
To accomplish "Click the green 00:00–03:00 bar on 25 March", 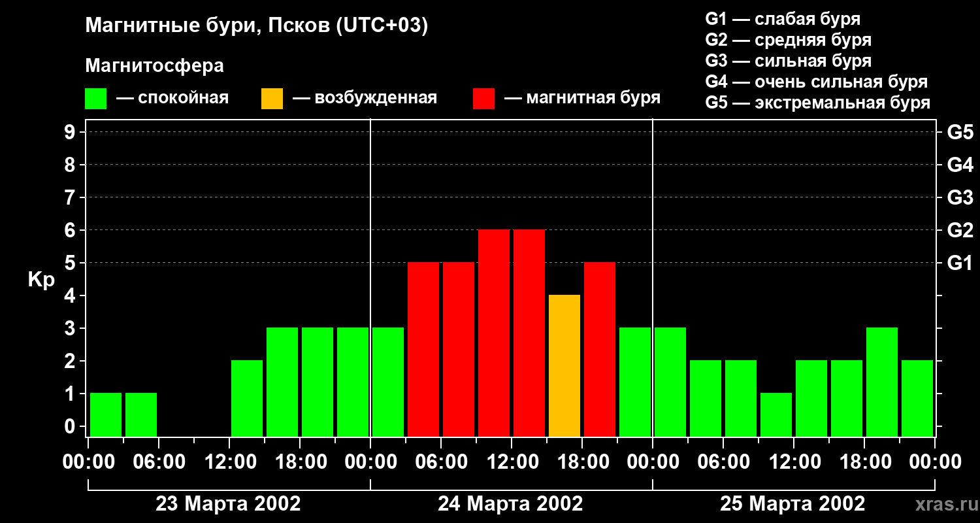I will click(670, 382).
